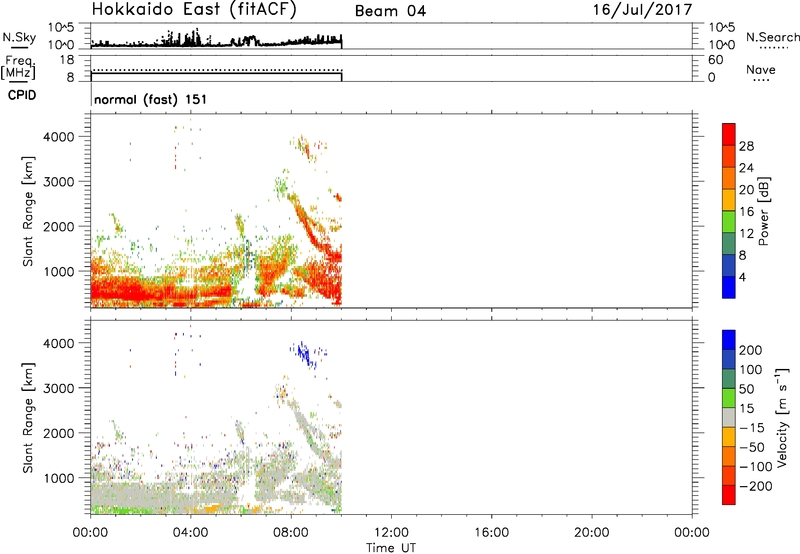The height and width of the screenshot is (554, 800).
Task: Click the '4' value on the Power color bar
Action: [x=742, y=277]
